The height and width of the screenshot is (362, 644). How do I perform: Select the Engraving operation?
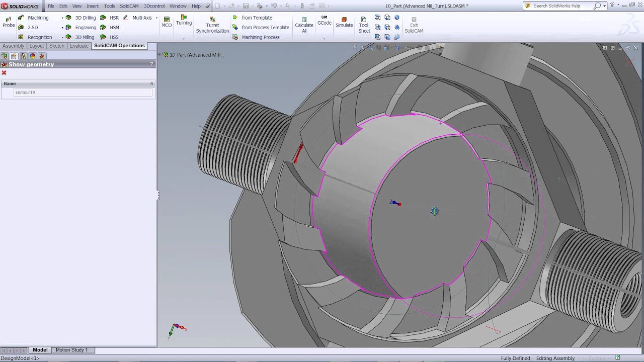80,27
